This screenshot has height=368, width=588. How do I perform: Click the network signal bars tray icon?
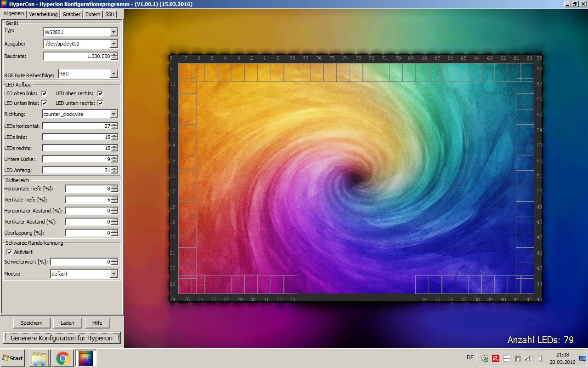(529, 358)
